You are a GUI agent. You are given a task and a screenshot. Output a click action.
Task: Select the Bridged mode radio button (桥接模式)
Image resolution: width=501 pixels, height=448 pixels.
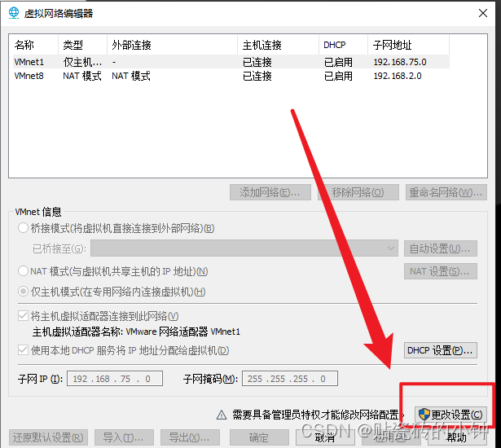23,228
